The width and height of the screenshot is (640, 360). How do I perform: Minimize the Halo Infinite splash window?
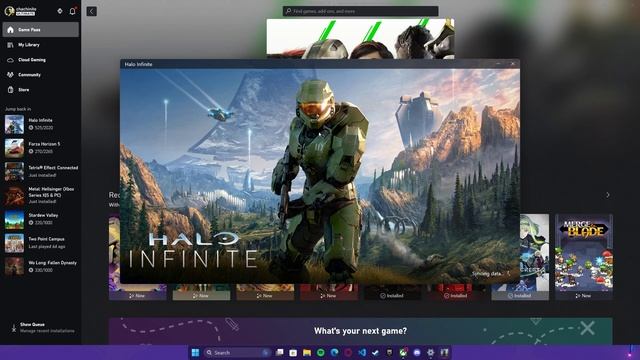click(498, 64)
